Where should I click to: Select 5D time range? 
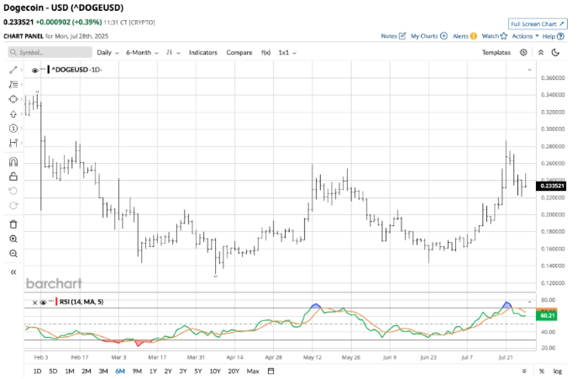point(53,371)
